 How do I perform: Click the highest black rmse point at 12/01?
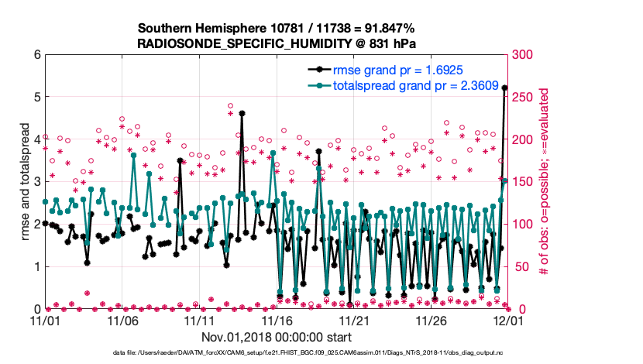504,88
